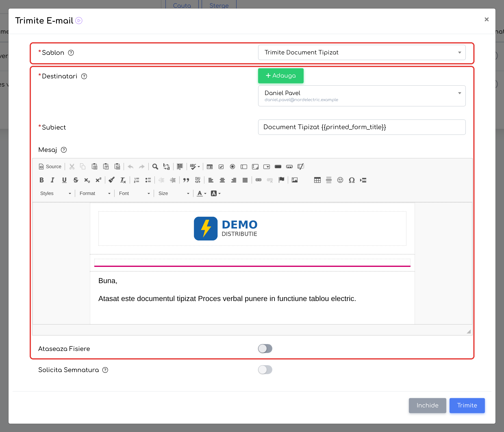Image resolution: width=504 pixels, height=432 pixels.
Task: Click the Inchide button
Action: click(427, 406)
